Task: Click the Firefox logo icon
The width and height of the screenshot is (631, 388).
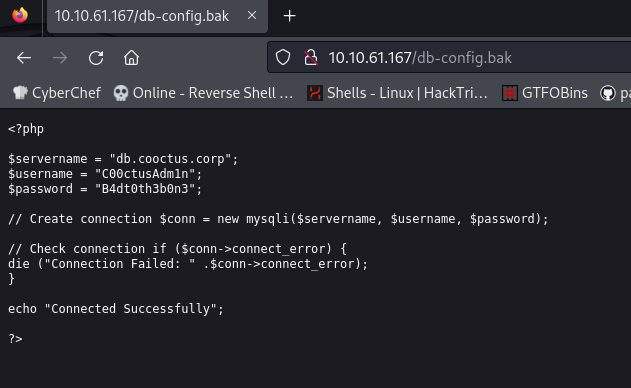Action: 20,16
